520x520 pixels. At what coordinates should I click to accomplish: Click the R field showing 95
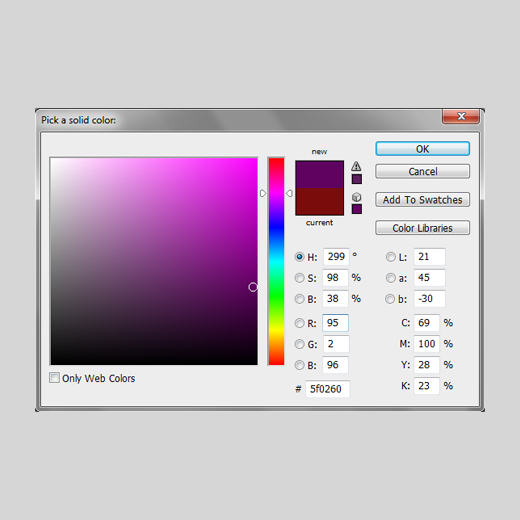pyautogui.click(x=335, y=323)
